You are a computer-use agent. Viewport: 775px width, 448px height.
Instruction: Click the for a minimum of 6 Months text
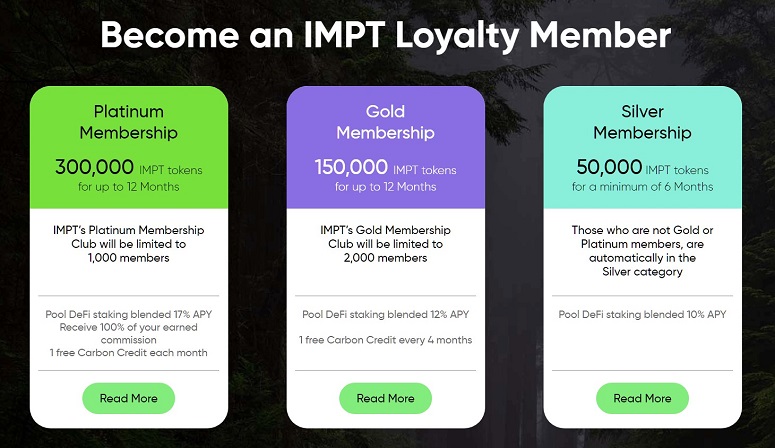[x=642, y=187]
